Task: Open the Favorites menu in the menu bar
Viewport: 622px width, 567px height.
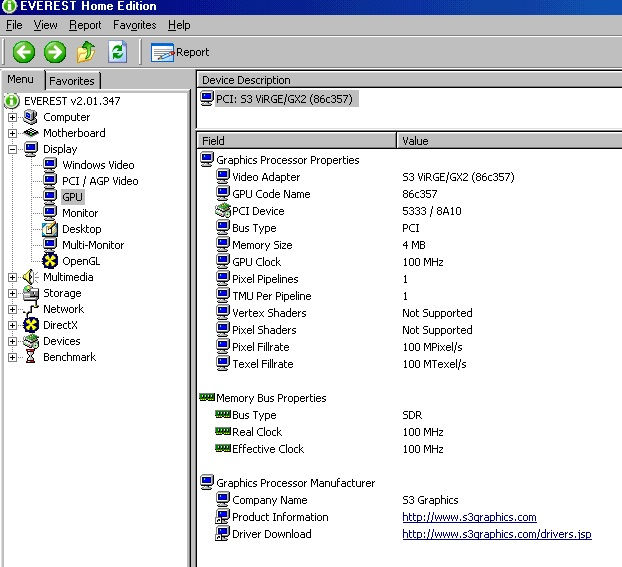Action: pos(134,25)
